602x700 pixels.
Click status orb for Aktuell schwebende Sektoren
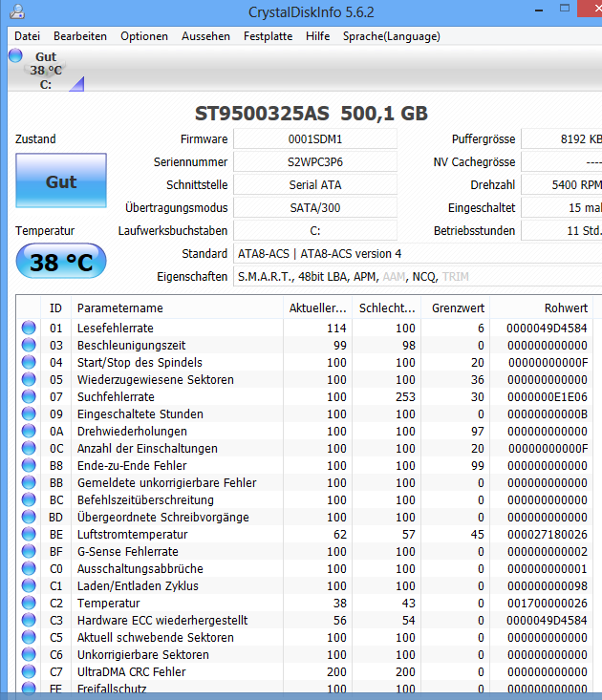pyautogui.click(x=29, y=637)
